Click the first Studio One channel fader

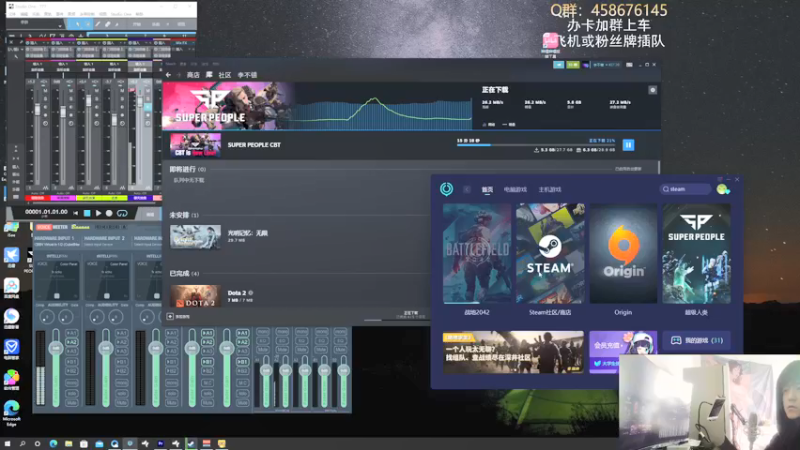coord(37,110)
